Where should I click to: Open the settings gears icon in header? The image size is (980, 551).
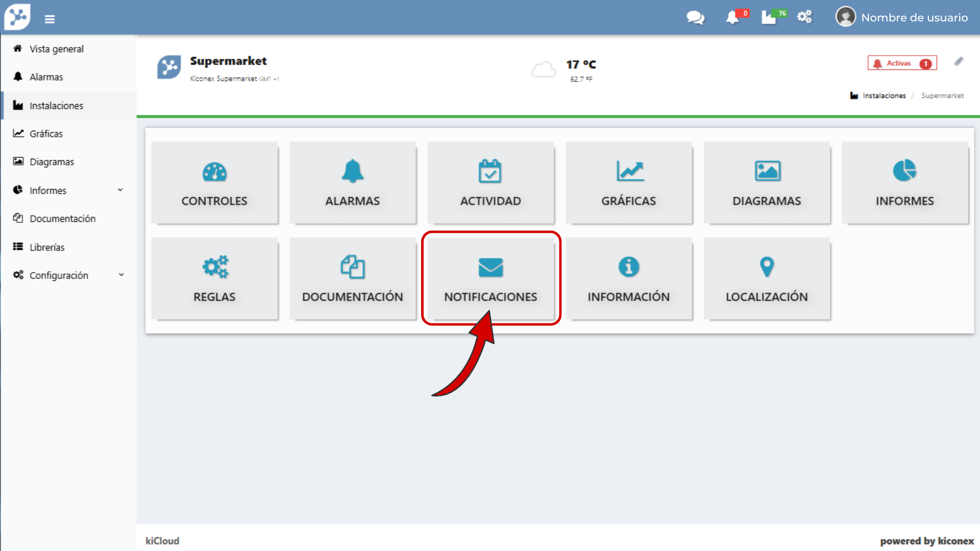[x=805, y=17]
